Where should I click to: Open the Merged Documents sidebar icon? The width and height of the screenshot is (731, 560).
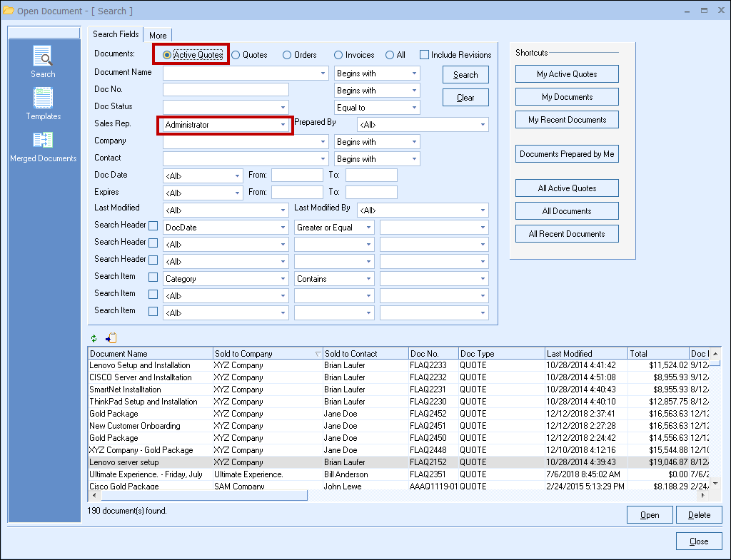click(43, 141)
